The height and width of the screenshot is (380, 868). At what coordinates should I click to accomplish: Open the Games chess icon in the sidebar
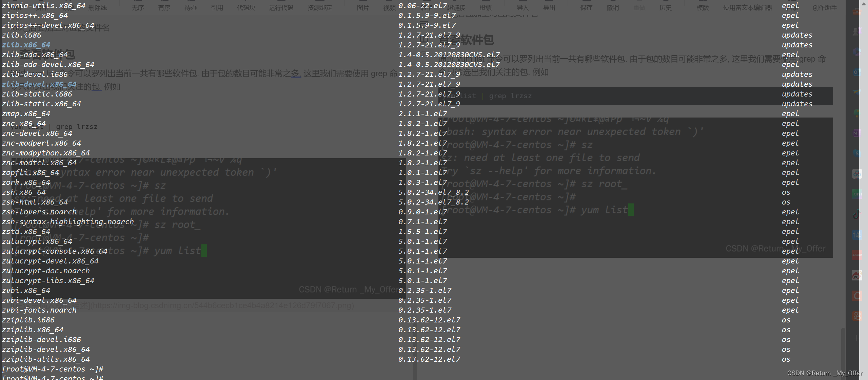pos(857,31)
